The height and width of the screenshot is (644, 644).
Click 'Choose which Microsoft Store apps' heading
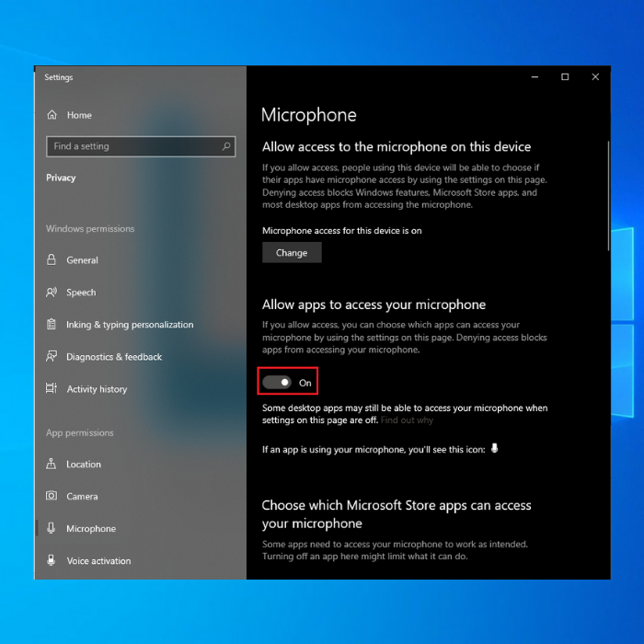point(397,514)
